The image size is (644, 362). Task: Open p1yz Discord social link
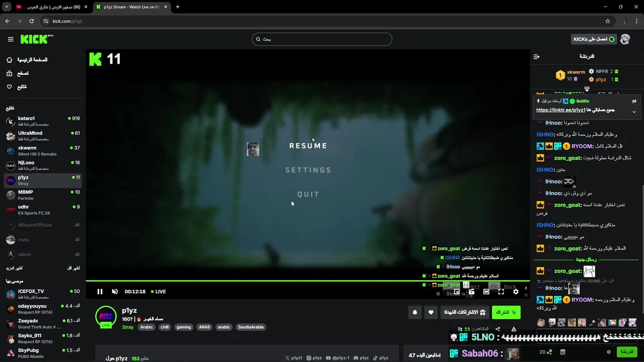361,358
